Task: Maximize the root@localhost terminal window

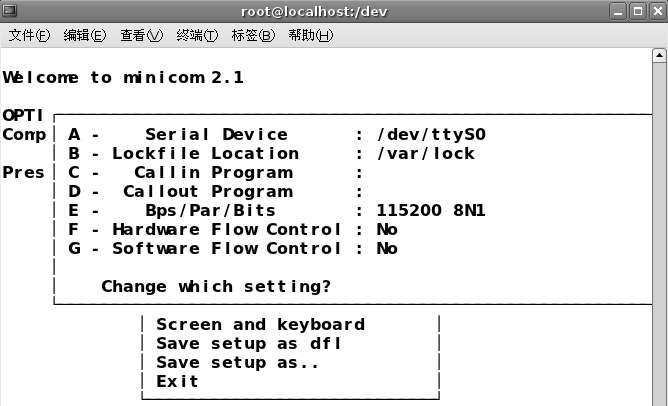Action: click(634, 11)
